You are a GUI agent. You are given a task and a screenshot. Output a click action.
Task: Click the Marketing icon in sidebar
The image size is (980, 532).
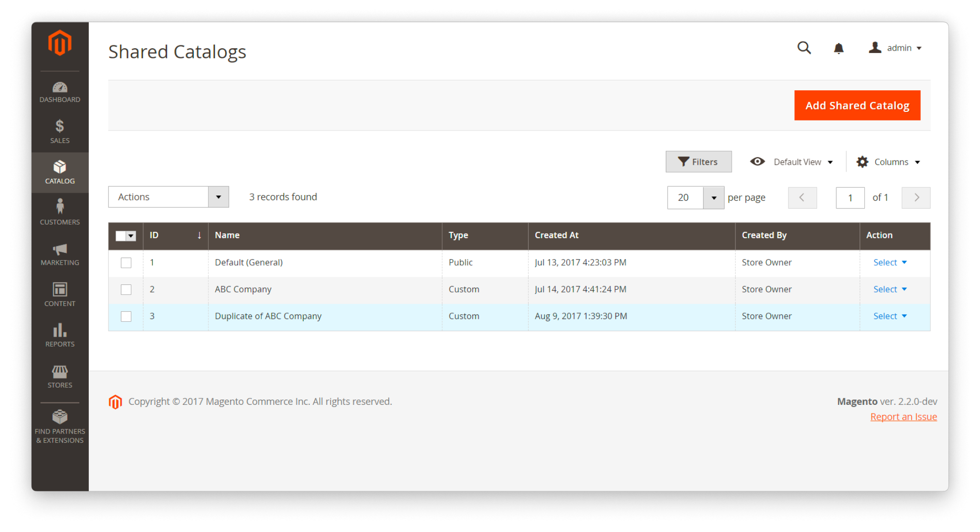(x=59, y=256)
